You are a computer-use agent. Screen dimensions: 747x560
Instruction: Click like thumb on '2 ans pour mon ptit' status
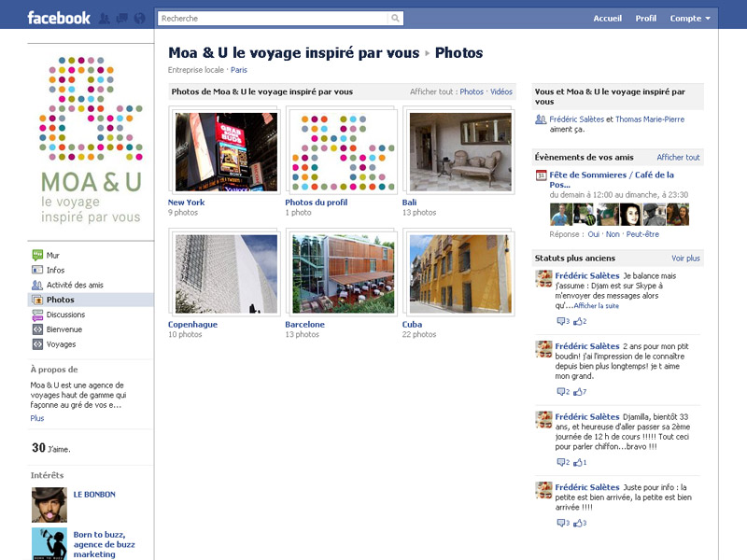click(x=578, y=392)
